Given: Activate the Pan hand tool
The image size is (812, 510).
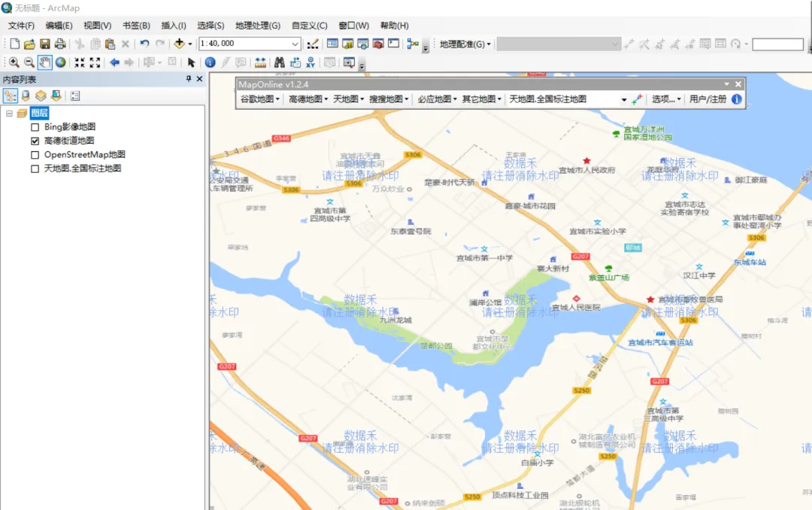Looking at the screenshot, I should [x=44, y=62].
